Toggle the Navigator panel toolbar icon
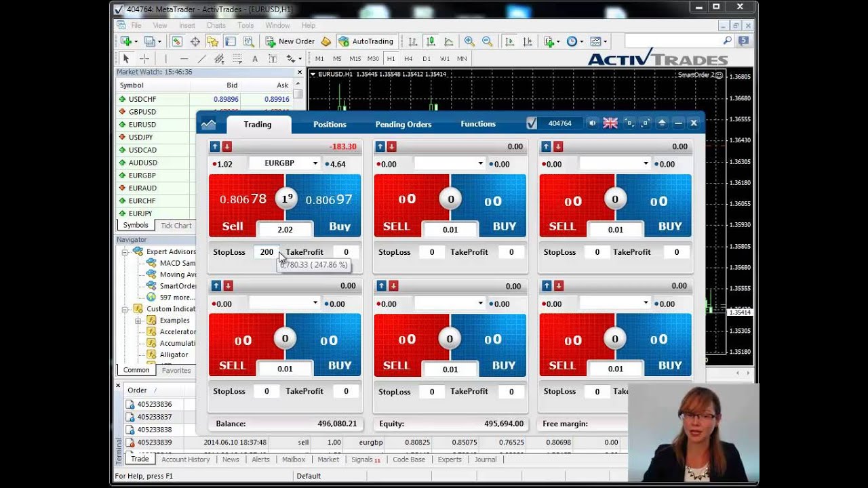This screenshot has height=488, width=868. tap(213, 41)
